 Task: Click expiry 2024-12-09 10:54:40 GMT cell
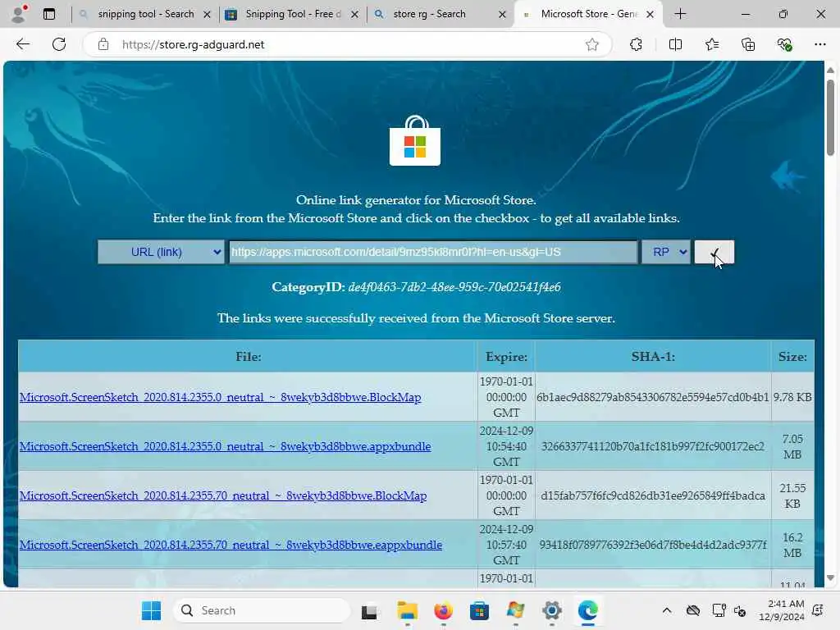click(506, 446)
